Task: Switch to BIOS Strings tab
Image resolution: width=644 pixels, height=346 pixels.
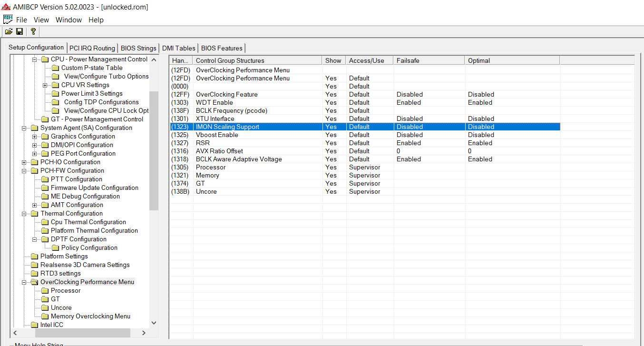Action: click(138, 48)
